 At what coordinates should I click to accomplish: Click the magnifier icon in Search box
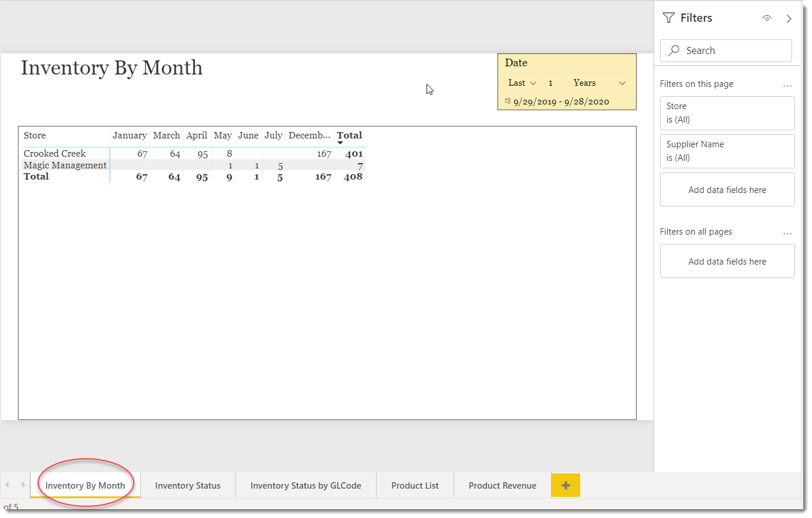click(x=674, y=50)
